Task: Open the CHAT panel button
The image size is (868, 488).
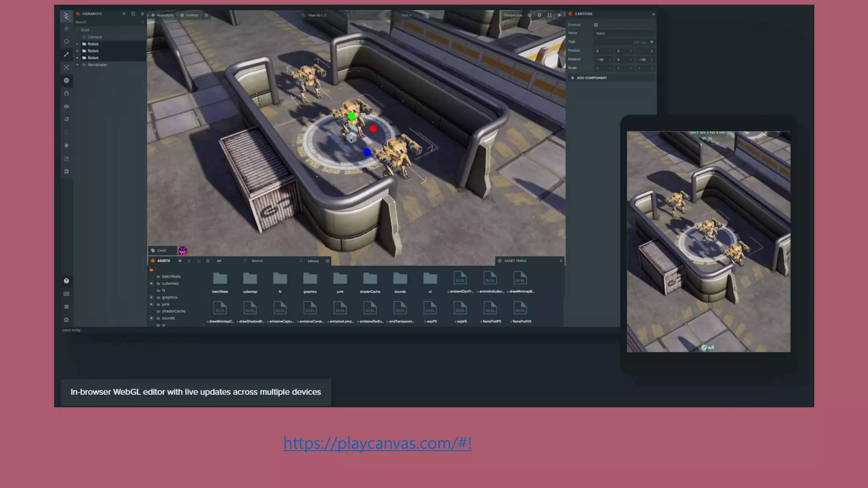Action: click(x=162, y=250)
